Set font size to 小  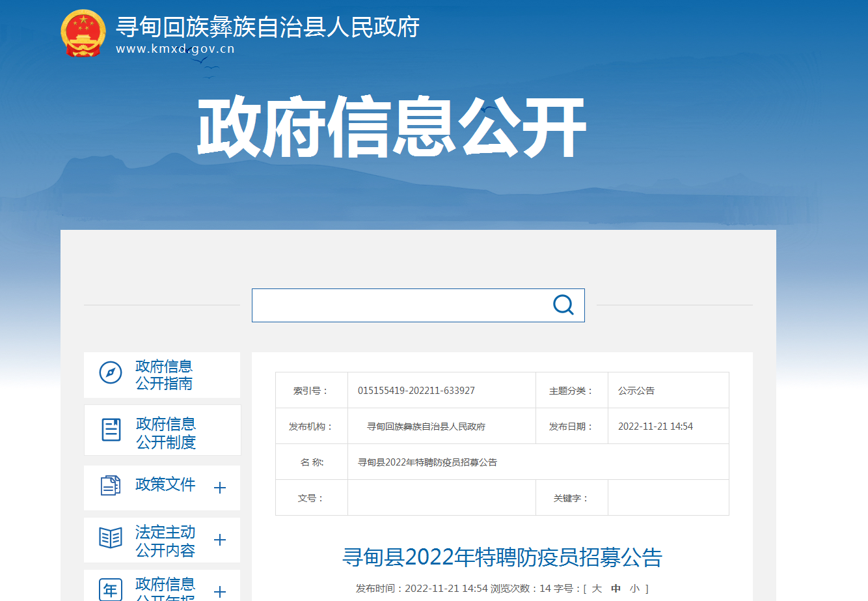(634, 589)
